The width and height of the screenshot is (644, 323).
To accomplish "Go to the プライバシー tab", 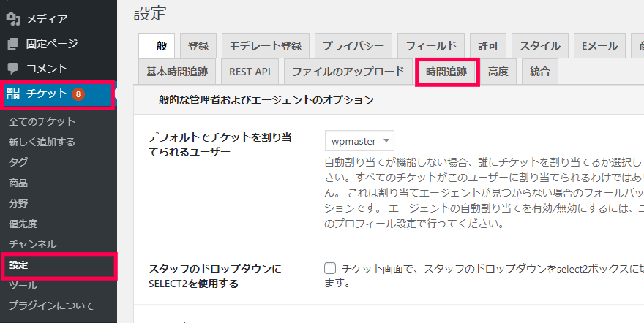I will click(353, 46).
